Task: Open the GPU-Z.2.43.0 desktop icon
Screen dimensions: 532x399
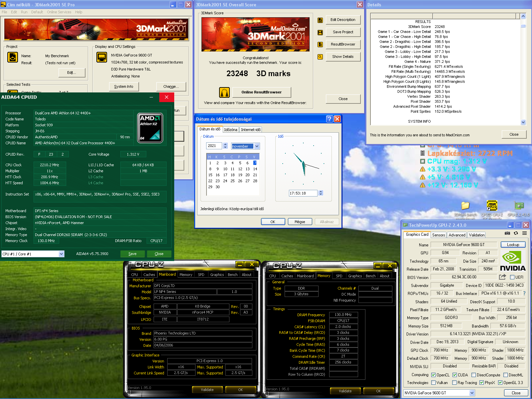Action: pos(519,209)
